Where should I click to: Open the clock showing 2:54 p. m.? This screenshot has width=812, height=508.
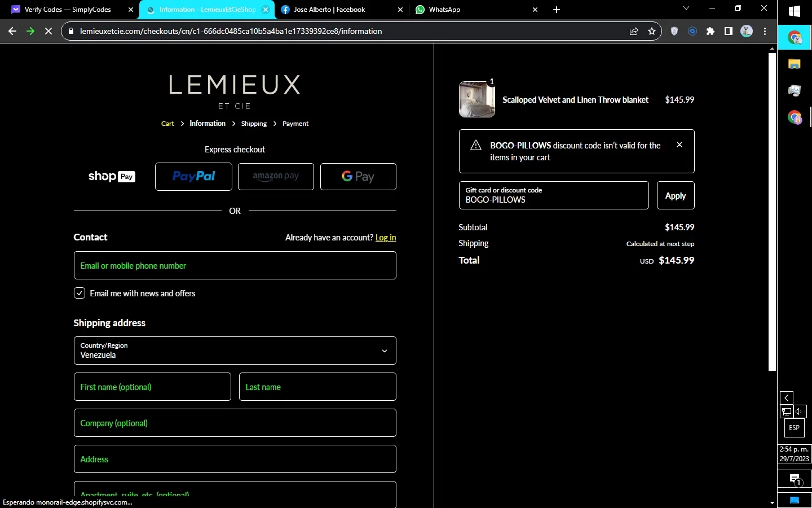[x=795, y=454]
